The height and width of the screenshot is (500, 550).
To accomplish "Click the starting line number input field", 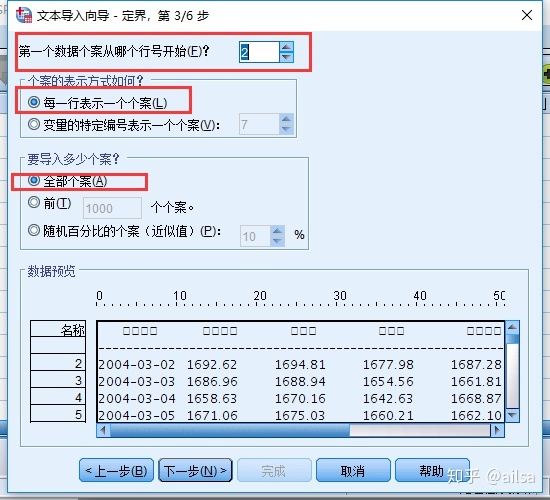I will click(x=259, y=52).
